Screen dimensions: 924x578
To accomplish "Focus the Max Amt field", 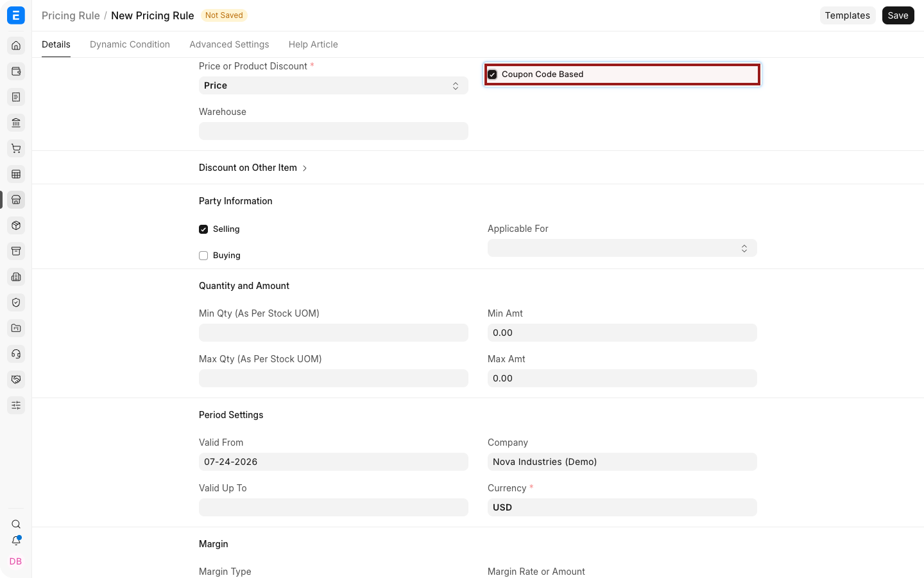I will 622,378.
